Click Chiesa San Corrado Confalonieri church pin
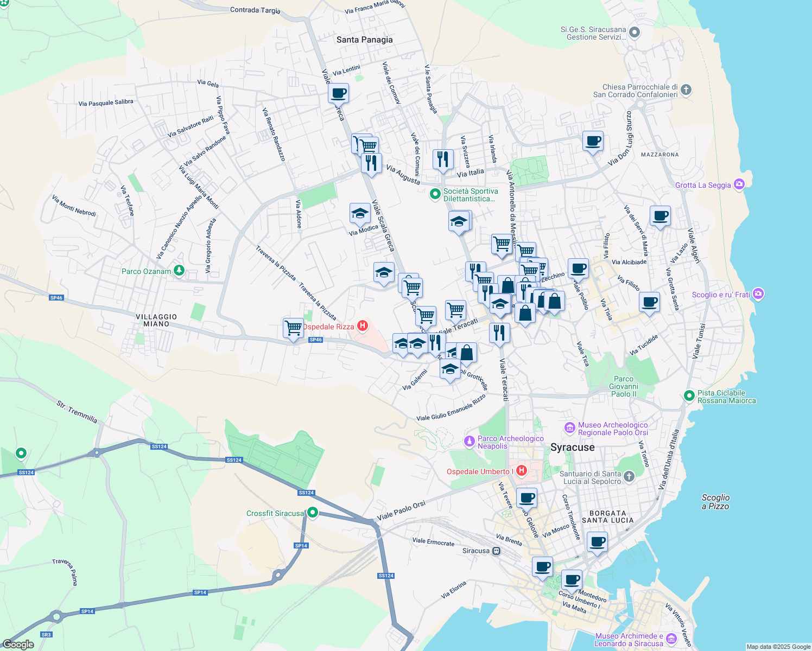 [686, 90]
